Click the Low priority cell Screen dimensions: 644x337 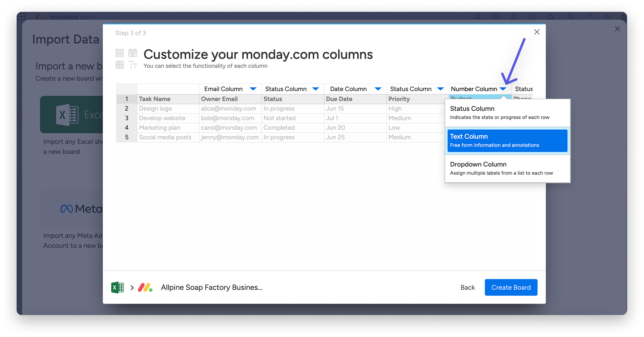point(416,128)
